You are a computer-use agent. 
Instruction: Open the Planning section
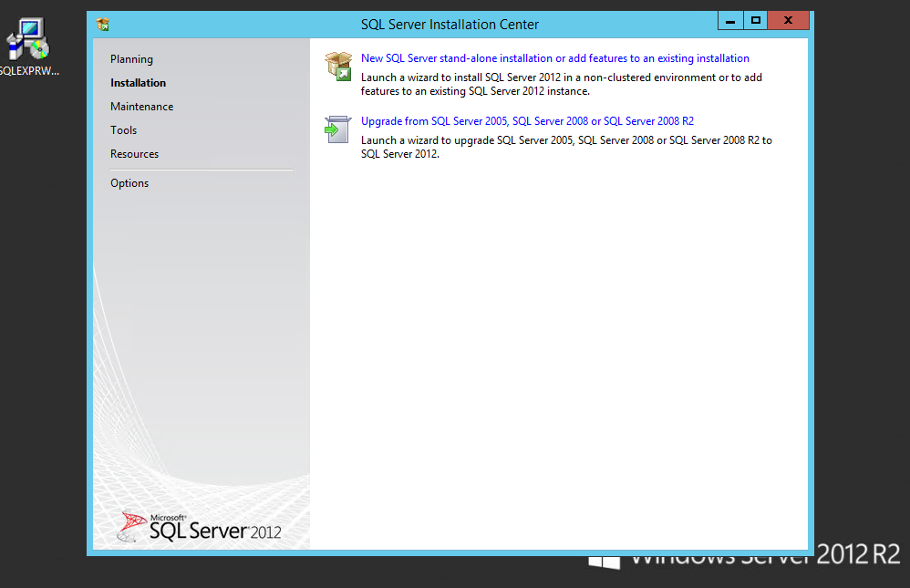click(131, 59)
